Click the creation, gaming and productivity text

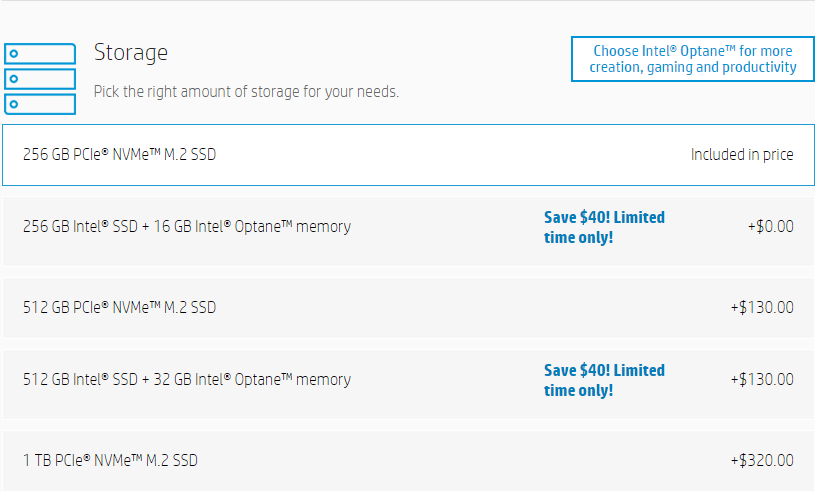point(692,67)
